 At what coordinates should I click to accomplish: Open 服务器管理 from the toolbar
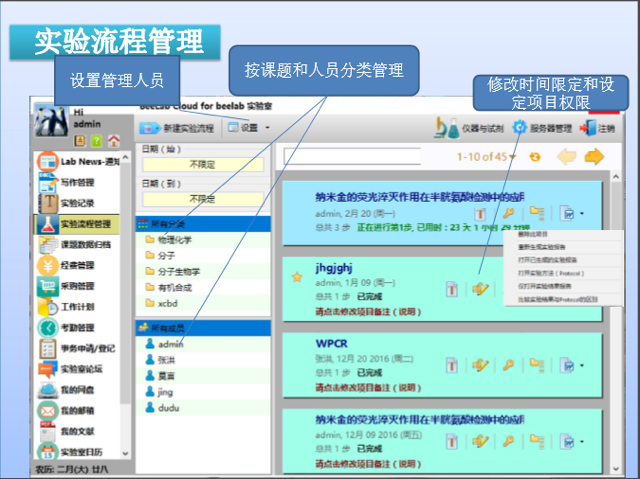542,128
